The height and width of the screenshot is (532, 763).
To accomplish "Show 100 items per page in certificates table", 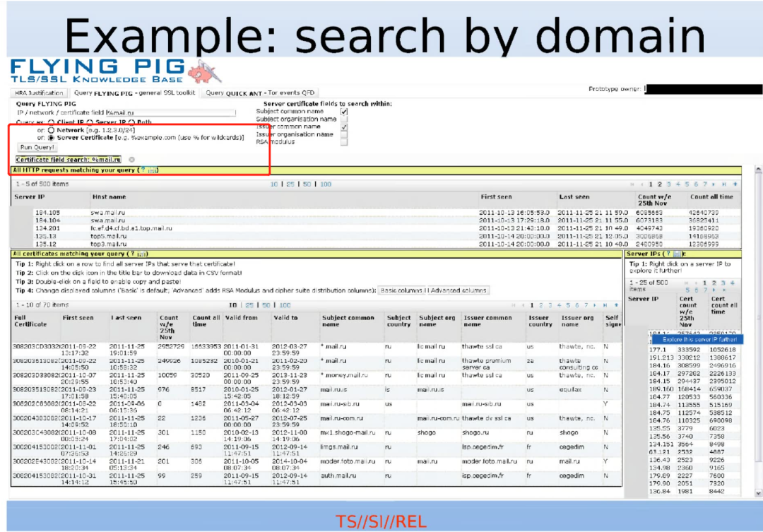I will tap(285, 305).
